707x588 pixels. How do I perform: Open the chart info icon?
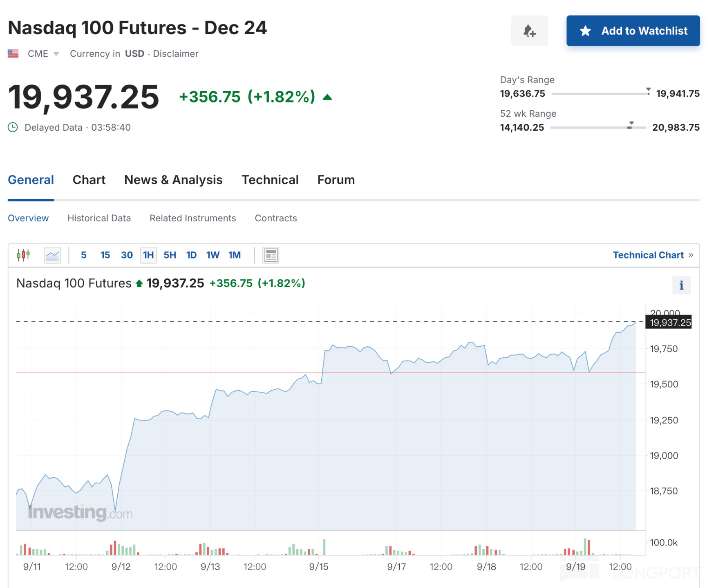(681, 285)
